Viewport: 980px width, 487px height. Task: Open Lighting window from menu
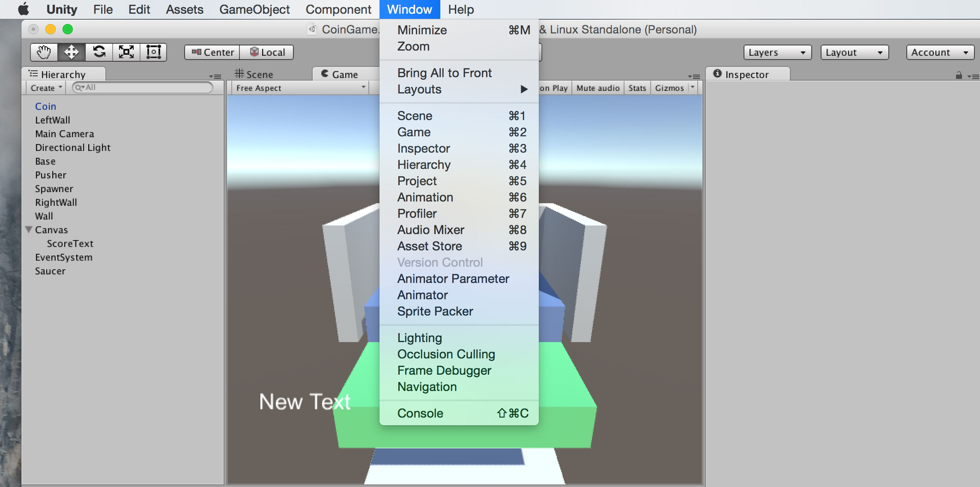click(x=459, y=338)
